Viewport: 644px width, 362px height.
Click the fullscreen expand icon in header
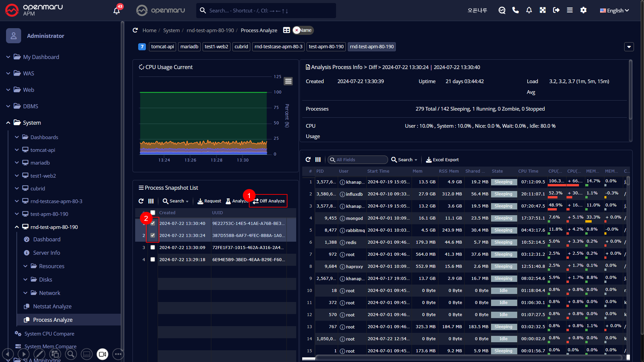(x=543, y=10)
